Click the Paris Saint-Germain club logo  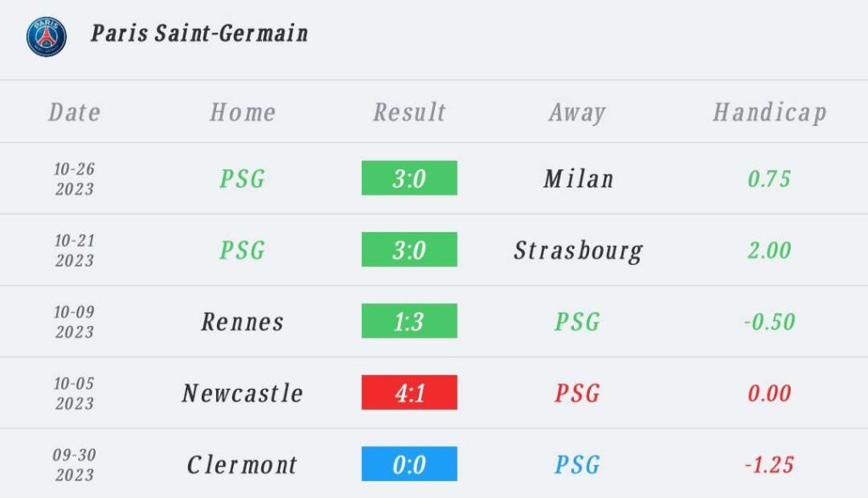pos(47,36)
